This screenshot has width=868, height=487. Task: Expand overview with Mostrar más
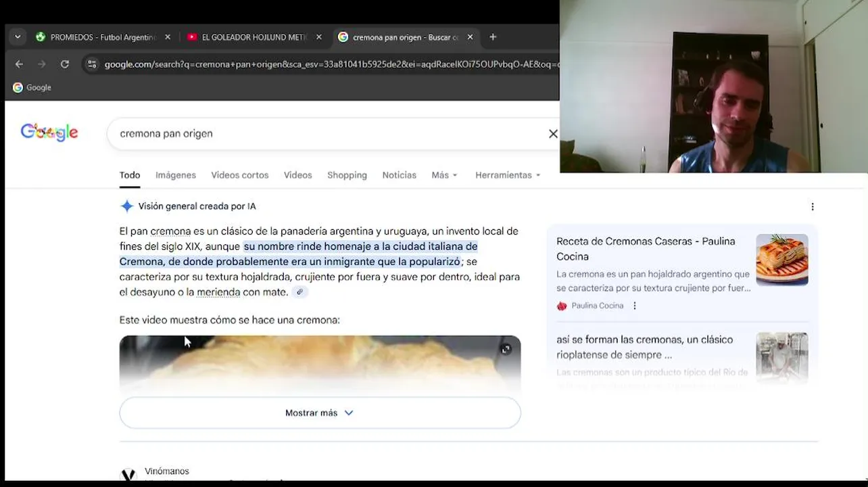click(x=320, y=413)
